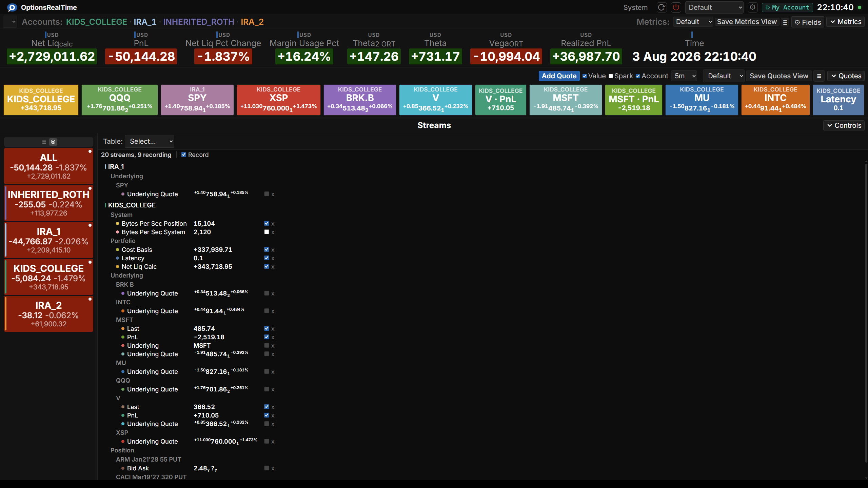Open the Fields settings button
Screen dimensions: 868x488
808,22
